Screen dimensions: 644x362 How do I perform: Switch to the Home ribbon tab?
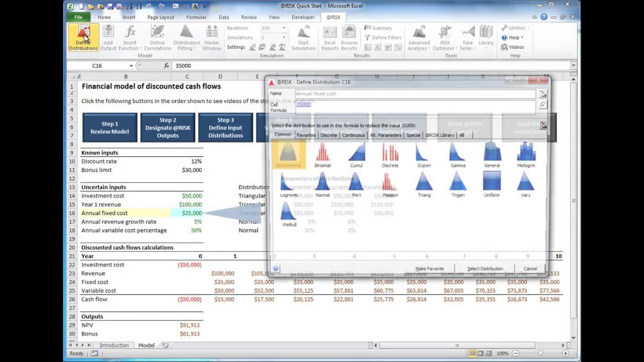pos(104,17)
